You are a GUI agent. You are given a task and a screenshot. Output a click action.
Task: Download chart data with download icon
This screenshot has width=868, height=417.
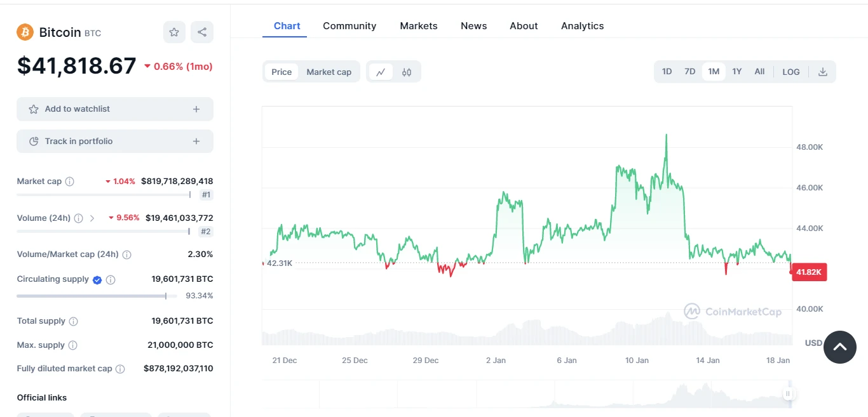[x=822, y=72]
